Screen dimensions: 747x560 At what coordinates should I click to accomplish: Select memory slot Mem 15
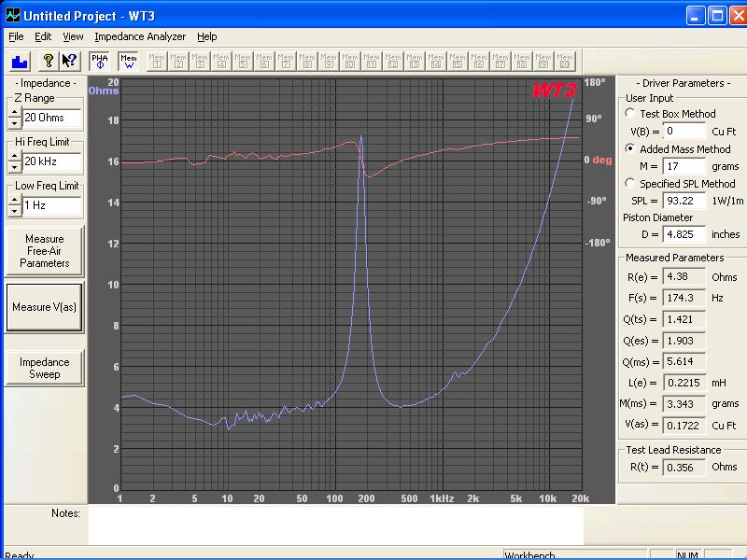tap(458, 62)
